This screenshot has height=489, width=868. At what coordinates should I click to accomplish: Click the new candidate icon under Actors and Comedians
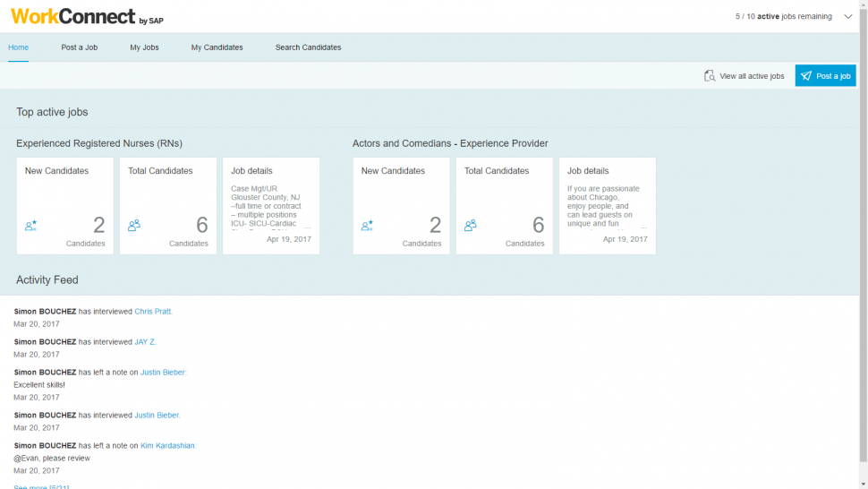pyautogui.click(x=367, y=226)
